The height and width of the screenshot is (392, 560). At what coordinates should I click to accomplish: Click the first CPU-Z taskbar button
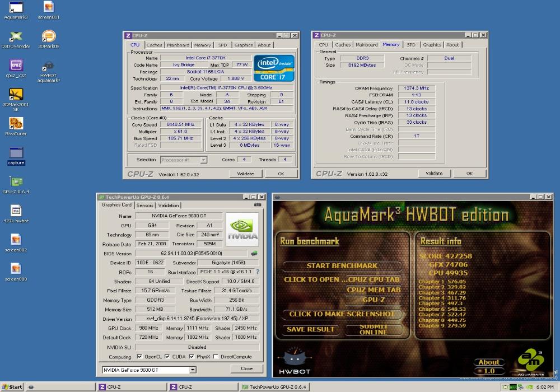pos(130,387)
